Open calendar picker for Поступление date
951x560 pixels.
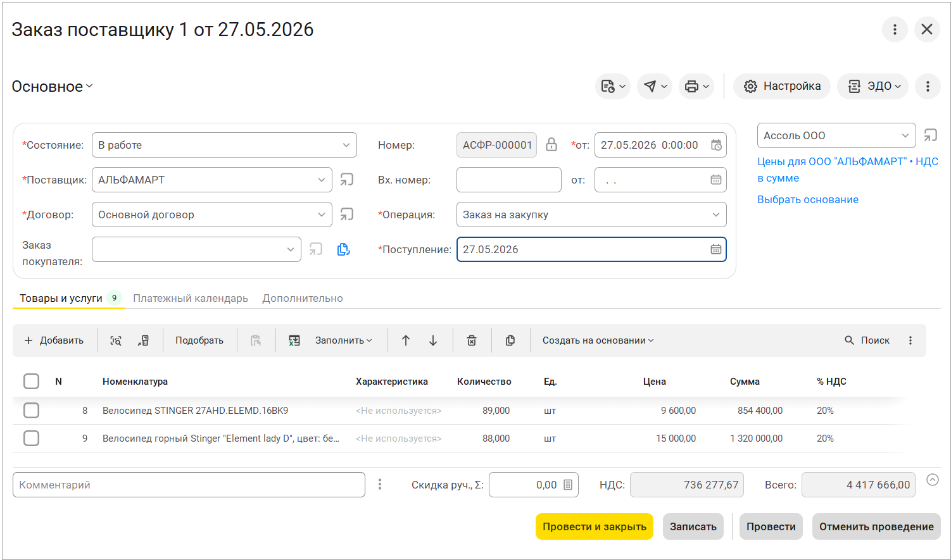pyautogui.click(x=715, y=249)
